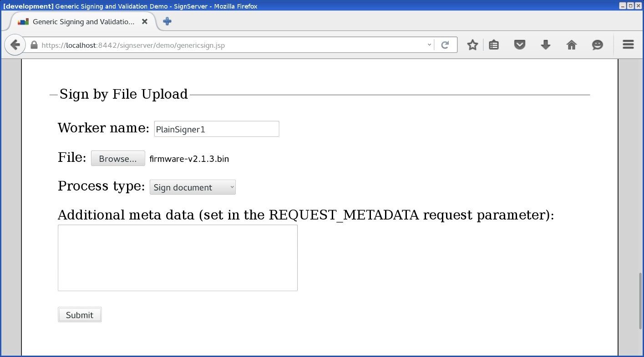Open the Process type dropdown
Viewport: 644px width, 357px height.
tap(192, 187)
